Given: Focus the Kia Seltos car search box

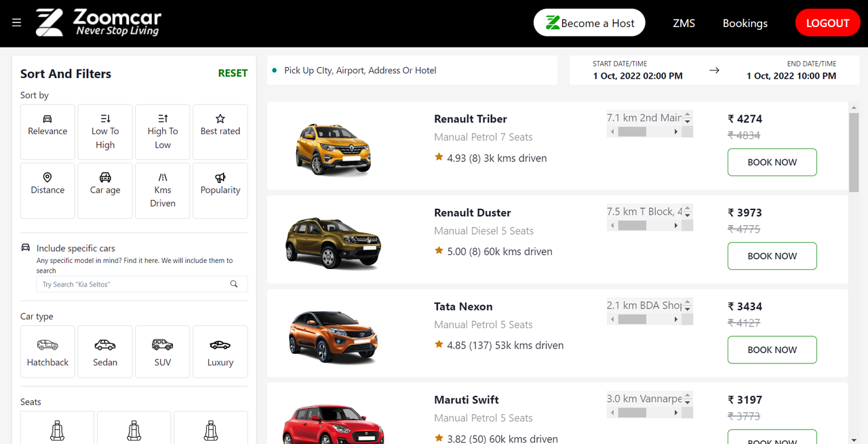Looking at the screenshot, I should point(142,284).
